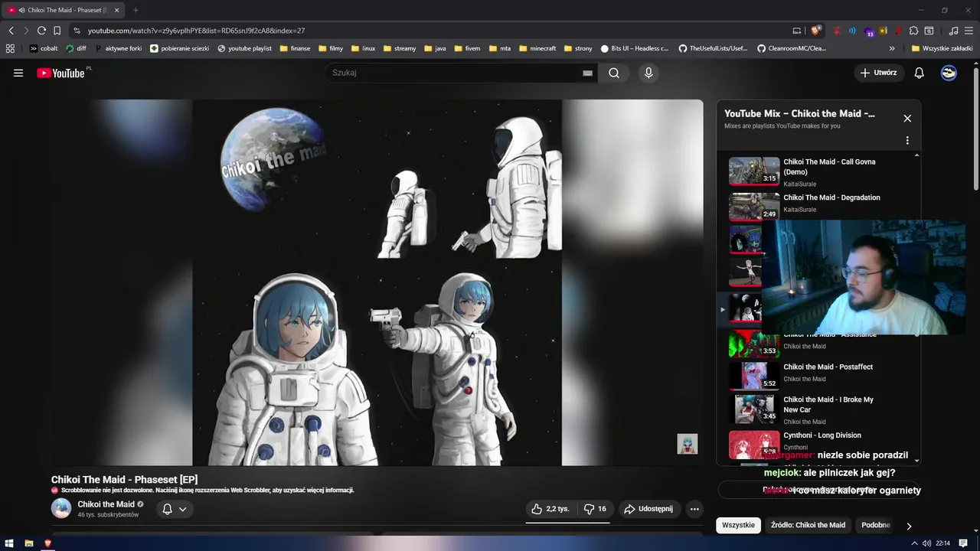The height and width of the screenshot is (551, 980).
Task: Expand the streamy bookmarks folder
Action: (400, 48)
